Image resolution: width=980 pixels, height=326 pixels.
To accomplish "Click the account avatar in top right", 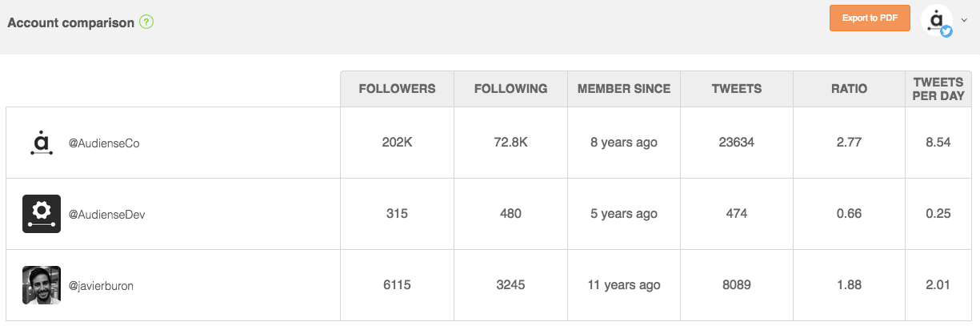I will pos(936,20).
